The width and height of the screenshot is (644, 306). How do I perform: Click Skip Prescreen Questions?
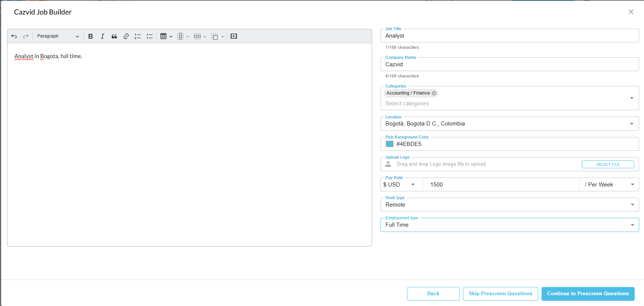[x=501, y=294]
